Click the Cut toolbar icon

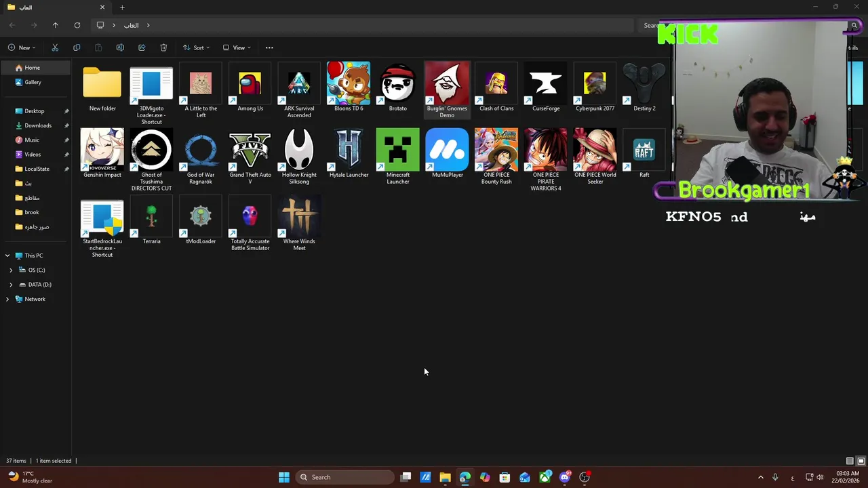click(x=55, y=47)
